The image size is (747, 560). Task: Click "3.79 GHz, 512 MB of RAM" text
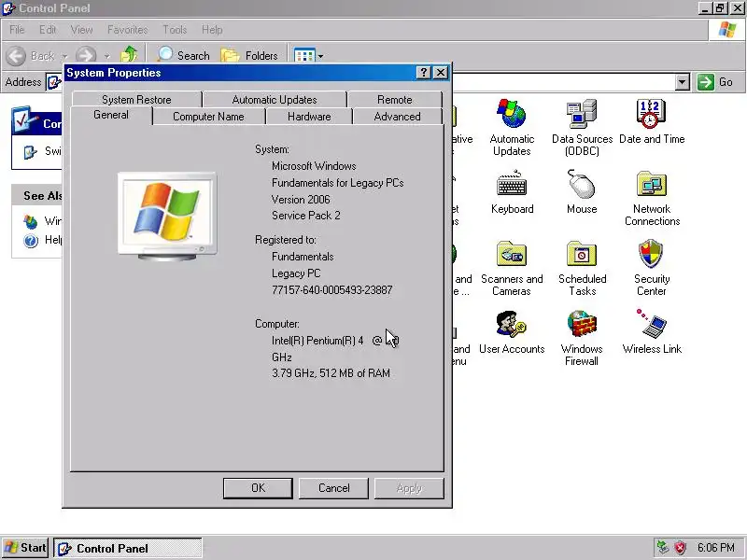coord(331,373)
